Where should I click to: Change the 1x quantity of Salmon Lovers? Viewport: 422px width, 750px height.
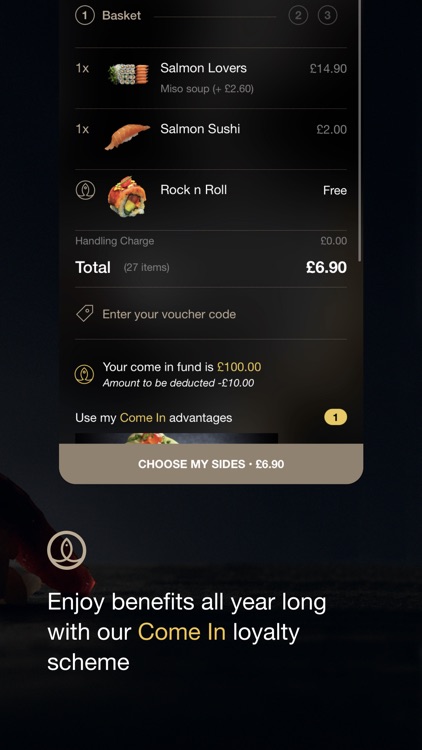pos(82,68)
